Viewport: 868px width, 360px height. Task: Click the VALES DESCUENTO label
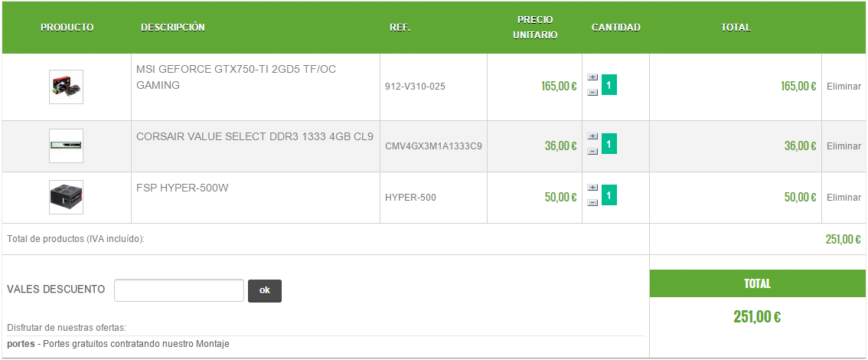(x=56, y=289)
